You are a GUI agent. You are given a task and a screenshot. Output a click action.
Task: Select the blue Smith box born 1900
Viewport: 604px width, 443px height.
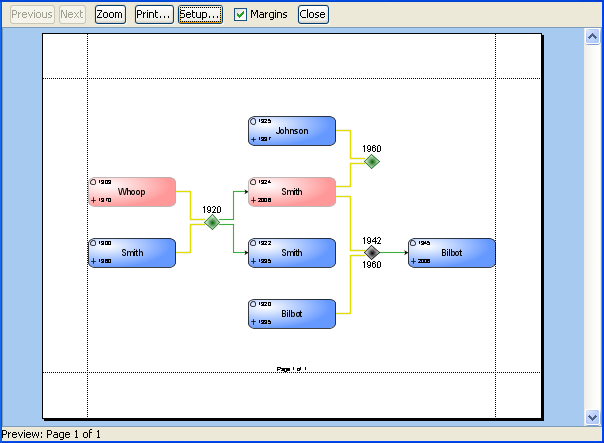(x=132, y=253)
